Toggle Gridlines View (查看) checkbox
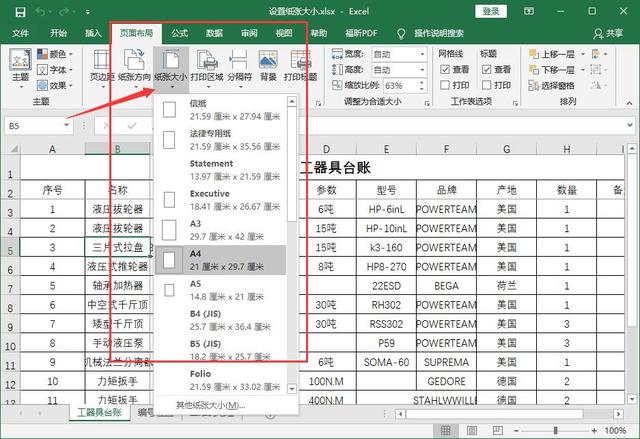 [x=445, y=69]
